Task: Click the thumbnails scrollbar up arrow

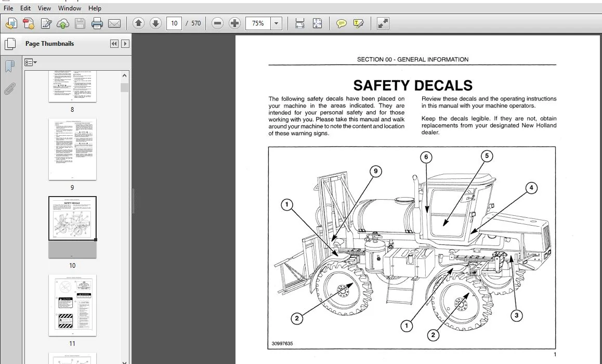Action: (x=124, y=75)
